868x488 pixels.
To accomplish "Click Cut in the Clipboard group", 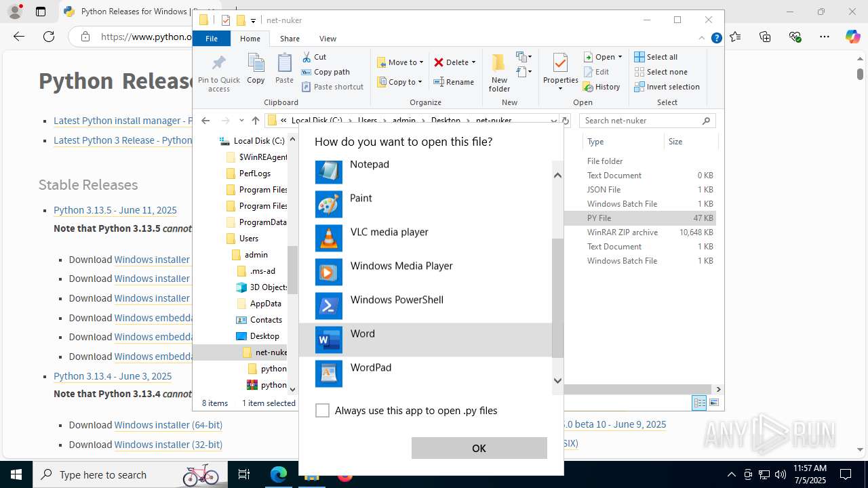I will pos(314,57).
